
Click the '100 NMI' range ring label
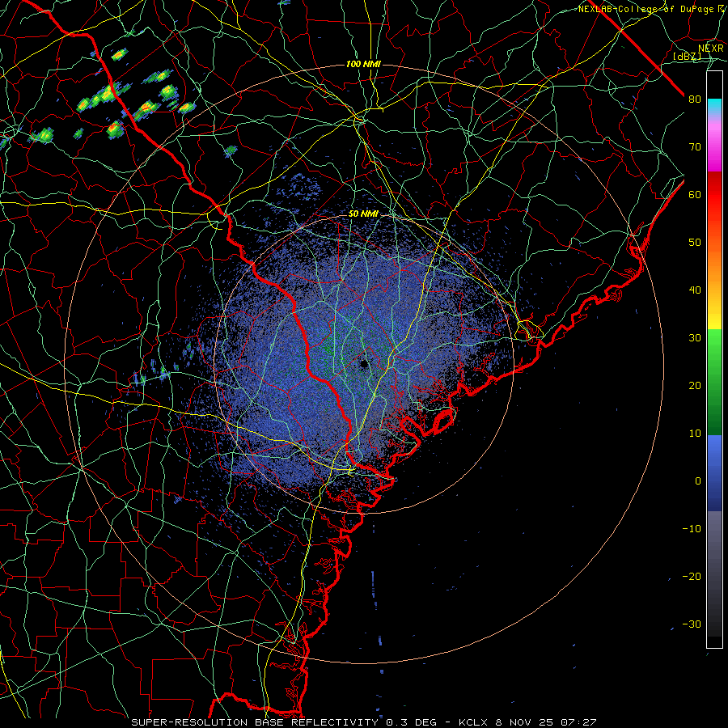(363, 64)
